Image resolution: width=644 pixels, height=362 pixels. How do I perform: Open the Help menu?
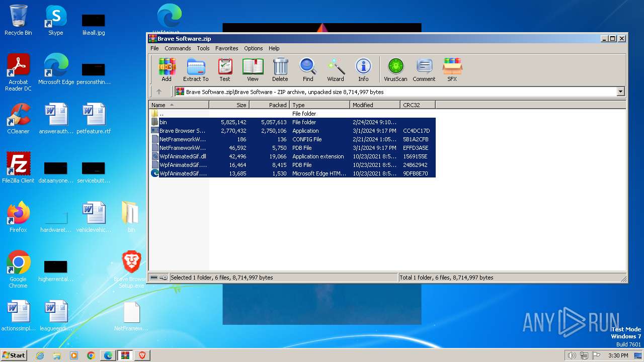click(274, 48)
